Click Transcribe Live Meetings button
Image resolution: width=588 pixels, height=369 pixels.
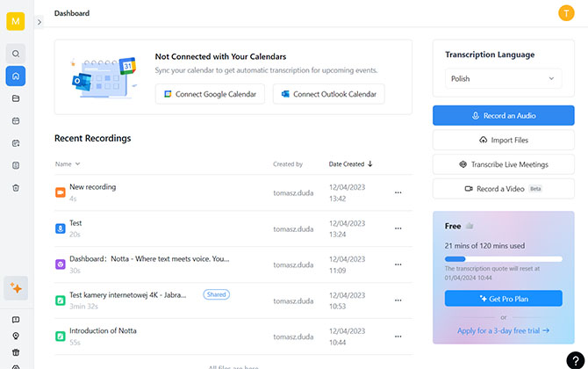tap(503, 164)
